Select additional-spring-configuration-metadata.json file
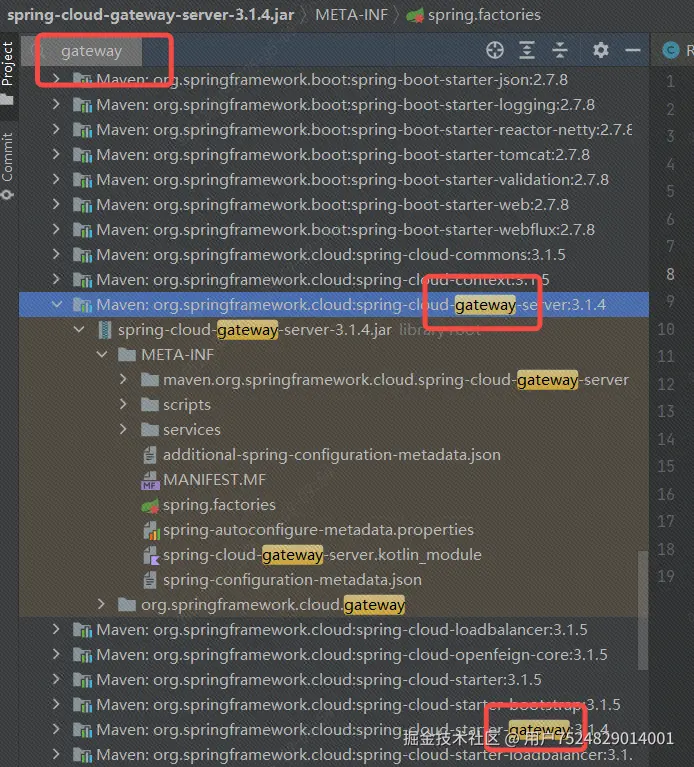The height and width of the screenshot is (767, 694). (332, 455)
